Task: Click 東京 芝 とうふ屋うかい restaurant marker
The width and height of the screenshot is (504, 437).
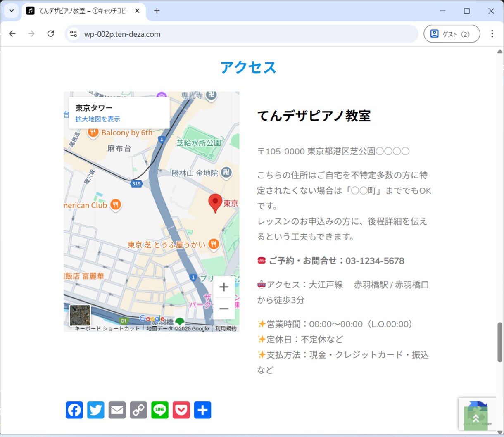Action: (213, 244)
